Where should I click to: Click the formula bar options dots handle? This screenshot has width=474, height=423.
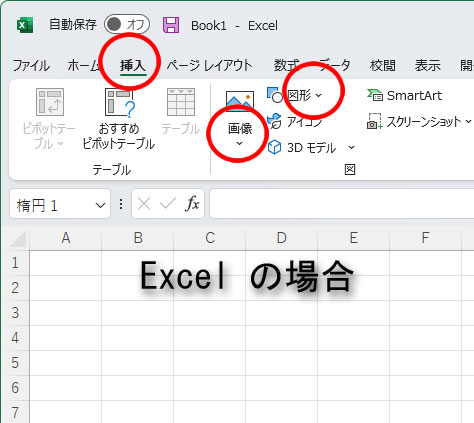click(x=121, y=204)
